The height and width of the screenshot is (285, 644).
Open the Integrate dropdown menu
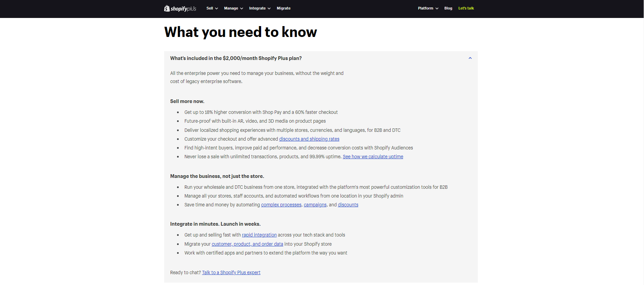coord(260,8)
